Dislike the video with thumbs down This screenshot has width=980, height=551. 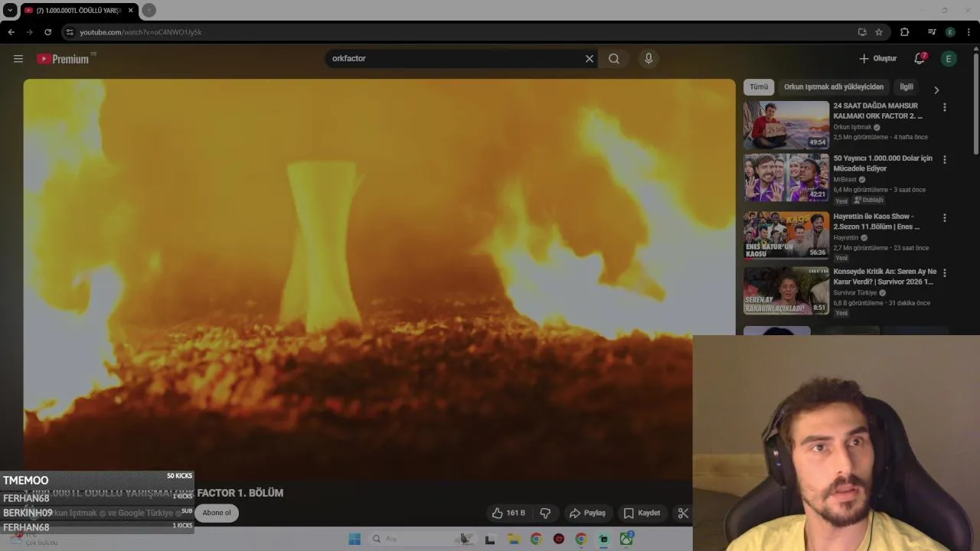click(x=546, y=513)
